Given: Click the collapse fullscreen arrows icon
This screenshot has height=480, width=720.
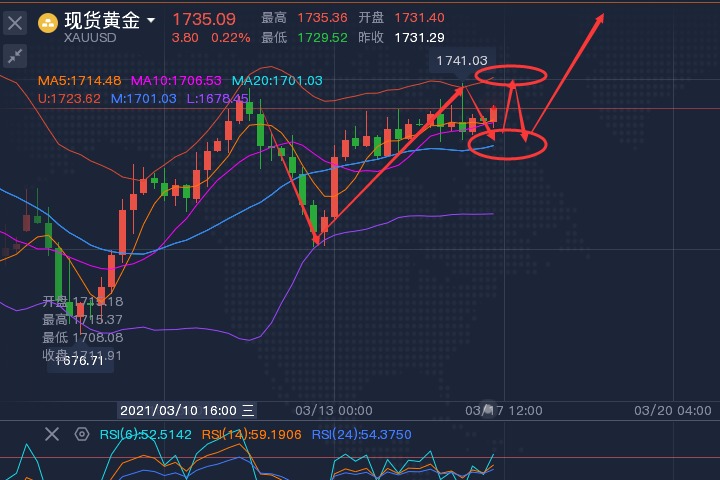Looking at the screenshot, I should coord(16,57).
